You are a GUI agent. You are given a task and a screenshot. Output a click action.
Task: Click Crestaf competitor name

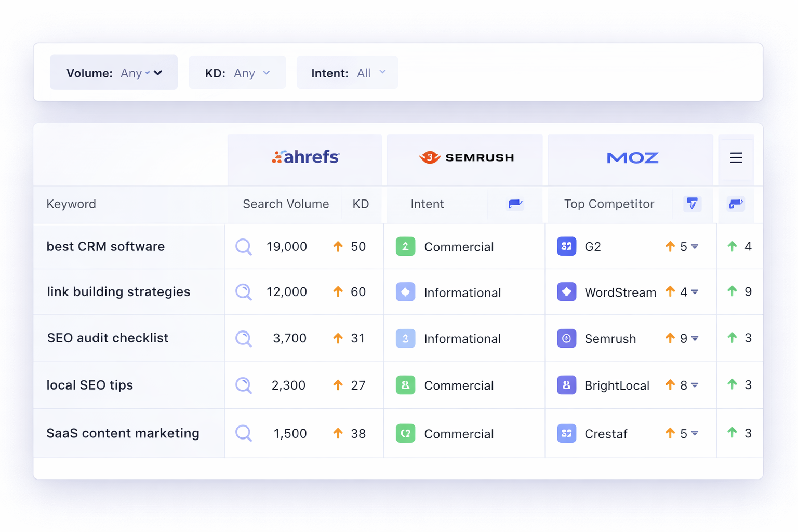coord(606,434)
